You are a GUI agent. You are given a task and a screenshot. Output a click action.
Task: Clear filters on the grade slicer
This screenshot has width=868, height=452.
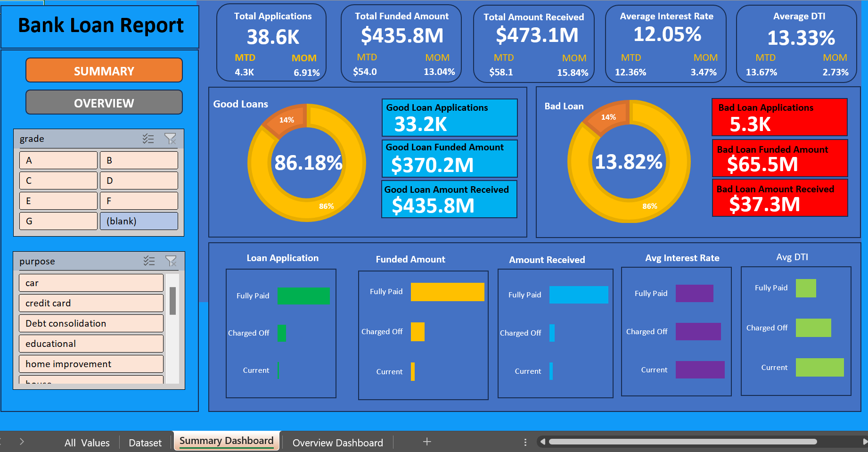[x=171, y=139]
